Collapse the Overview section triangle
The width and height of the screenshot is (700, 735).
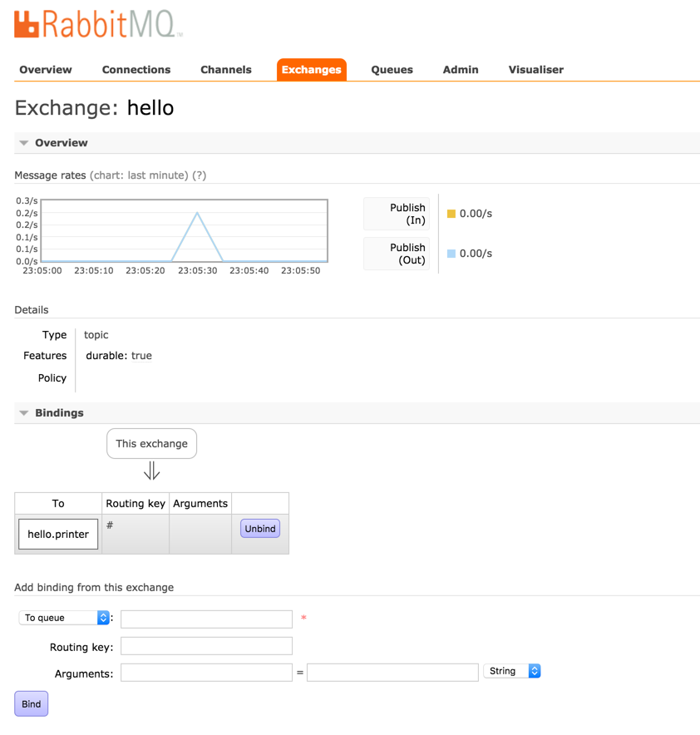point(24,143)
